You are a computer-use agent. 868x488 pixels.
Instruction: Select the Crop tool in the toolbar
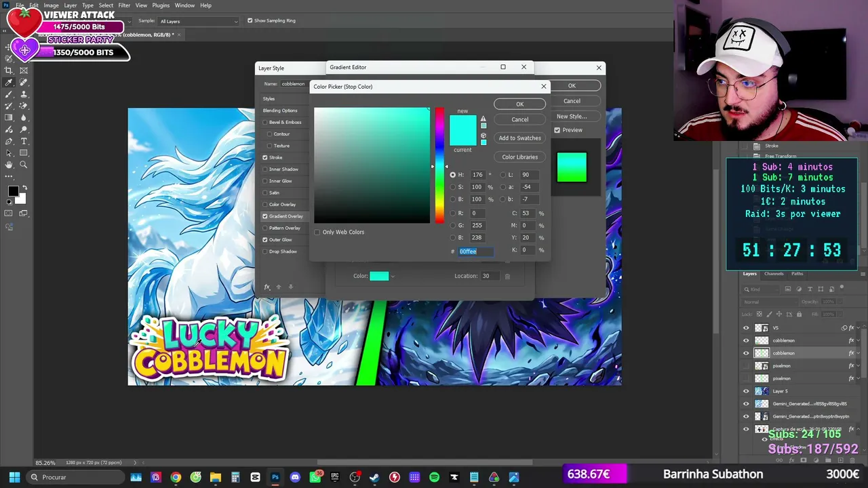pos(9,70)
